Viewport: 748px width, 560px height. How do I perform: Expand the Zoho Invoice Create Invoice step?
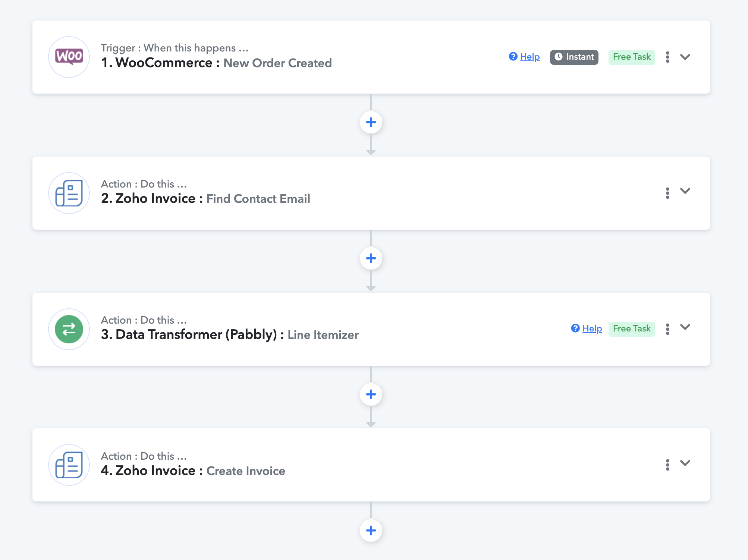click(x=685, y=463)
